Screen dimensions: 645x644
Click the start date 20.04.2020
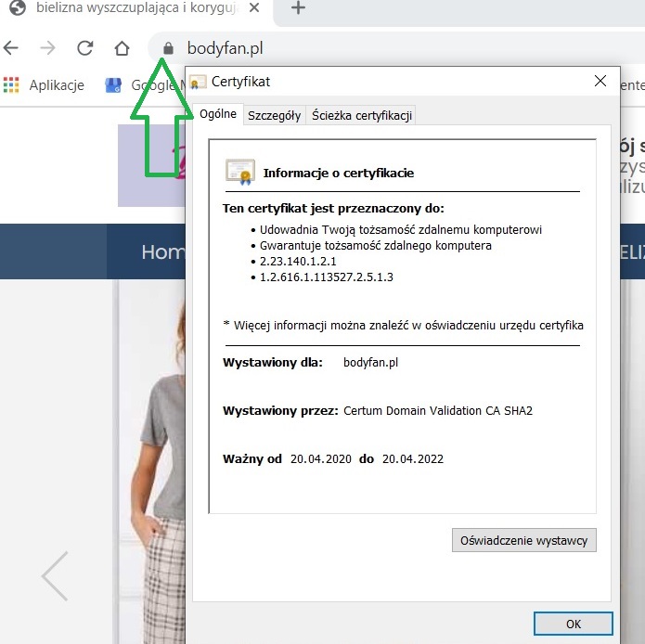(x=321, y=459)
